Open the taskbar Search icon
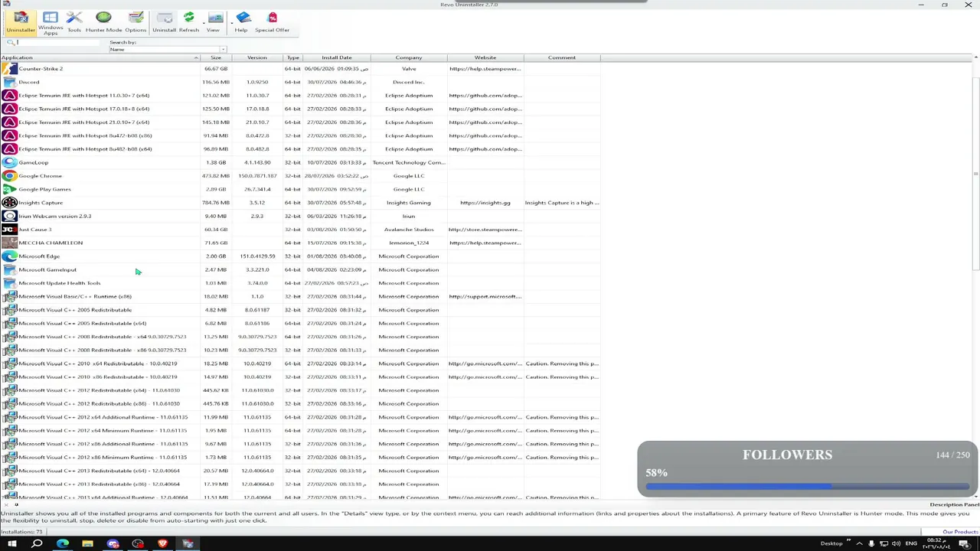Screen dimensions: 980x551 click(x=37, y=543)
